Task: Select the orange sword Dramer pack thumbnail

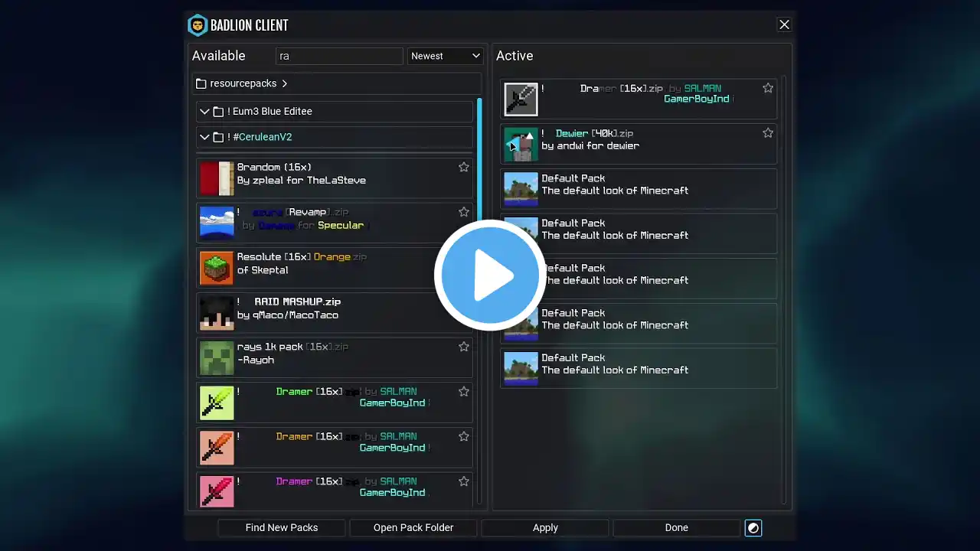Action: 217,448
